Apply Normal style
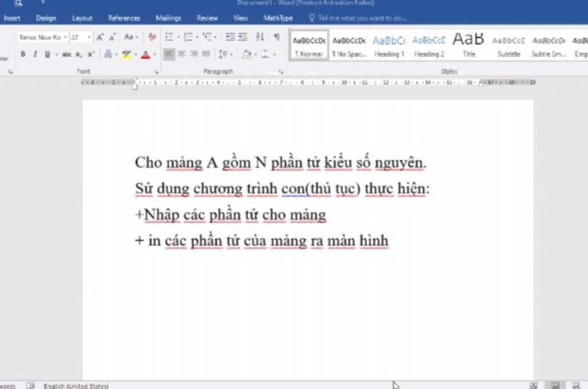This screenshot has height=389, width=588. pyautogui.click(x=309, y=45)
